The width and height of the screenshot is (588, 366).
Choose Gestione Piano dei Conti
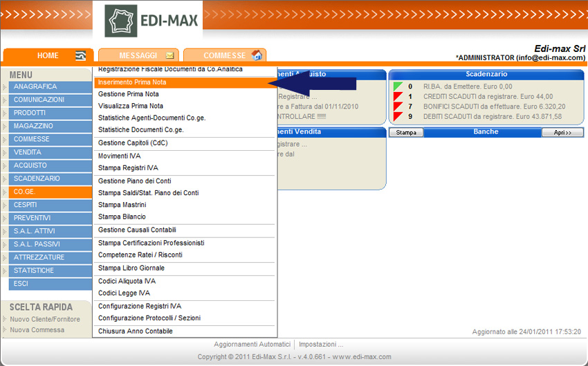click(x=135, y=181)
